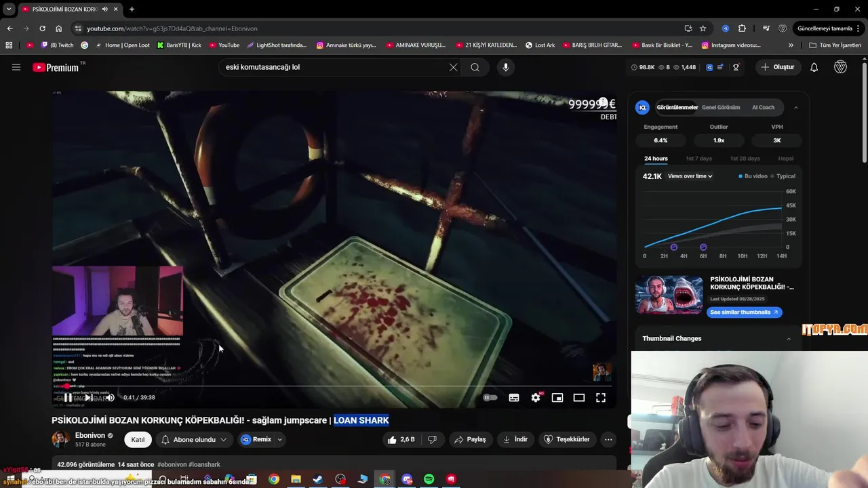Open the Lost Ark bookmark
This screenshot has width=868, height=488.
(x=540, y=45)
